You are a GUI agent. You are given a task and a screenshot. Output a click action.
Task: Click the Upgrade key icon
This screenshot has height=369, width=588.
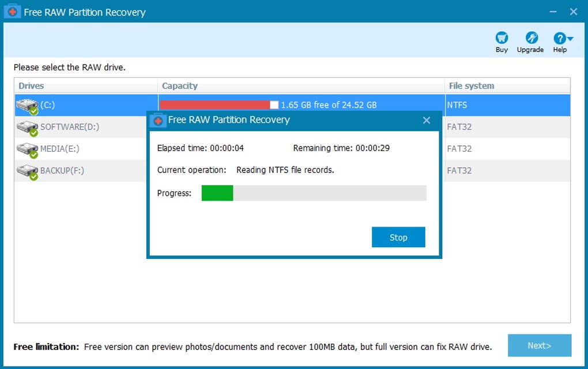(x=532, y=38)
